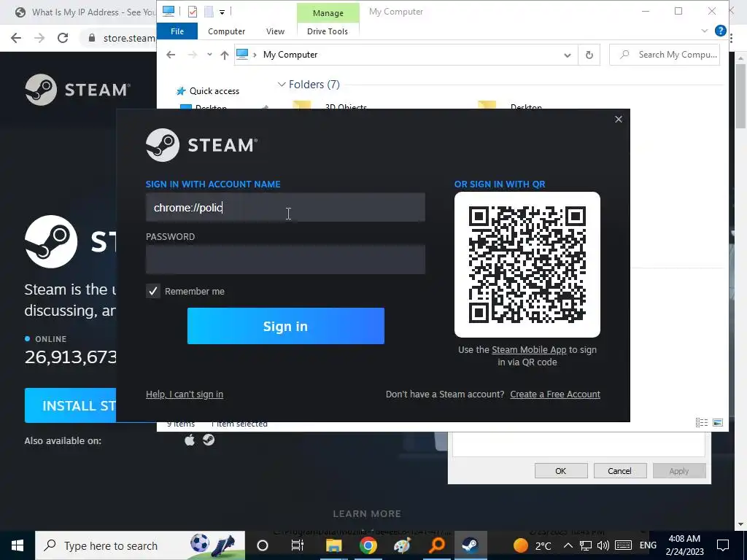747x560 pixels.
Task: Open Task View on the taskbar
Action: click(298, 545)
